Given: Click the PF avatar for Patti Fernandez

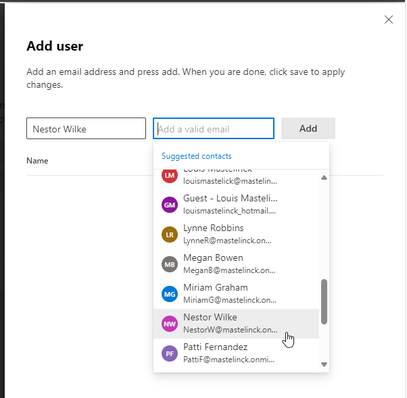Looking at the screenshot, I should click(x=169, y=353).
